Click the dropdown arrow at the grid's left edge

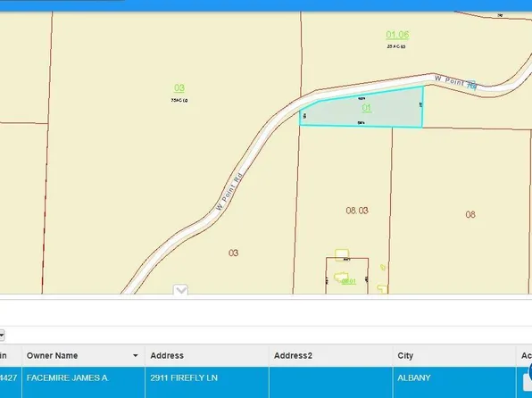(2, 336)
